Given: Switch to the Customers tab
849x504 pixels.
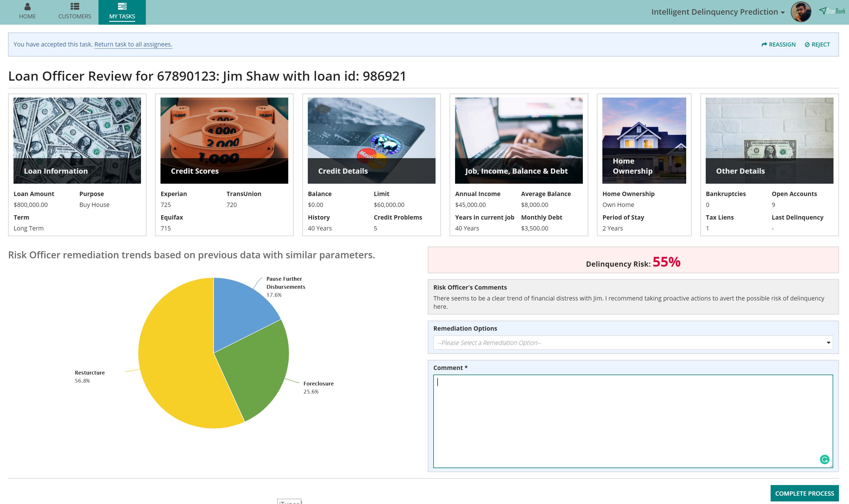Looking at the screenshot, I should pos(74,16).
